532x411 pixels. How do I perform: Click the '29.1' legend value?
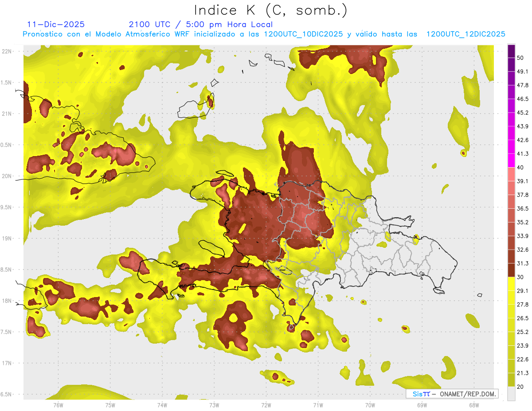pos(523,291)
